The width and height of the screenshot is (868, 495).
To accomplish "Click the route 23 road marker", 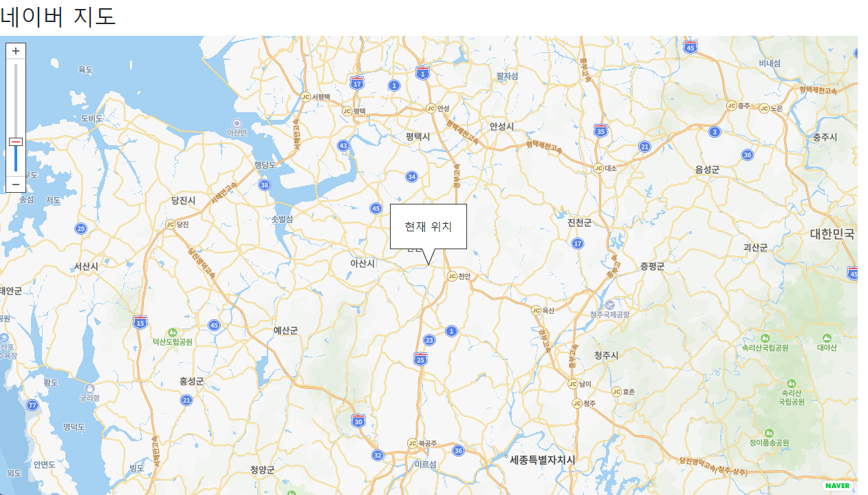I will click(x=429, y=340).
